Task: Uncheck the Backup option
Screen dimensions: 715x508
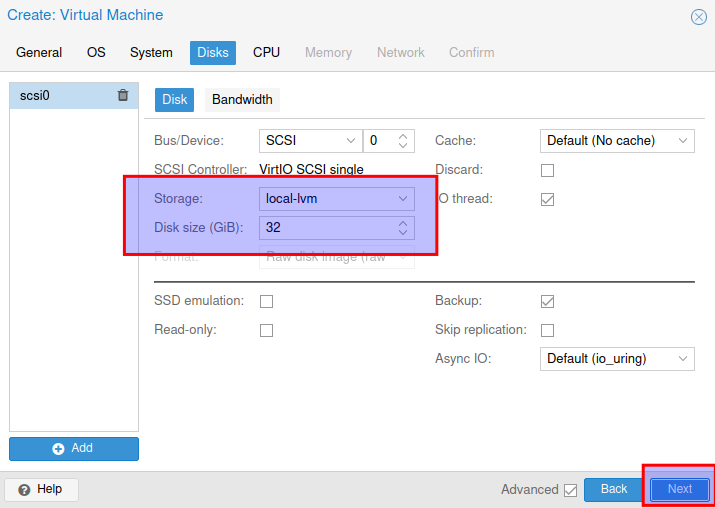Action: 547,301
